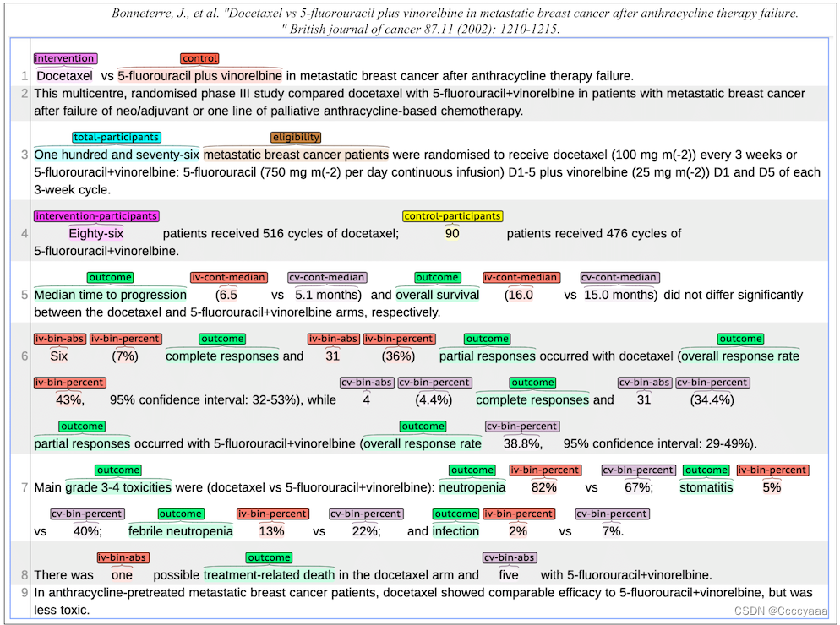Select the 'treatment-related death' outcome span

[269, 575]
